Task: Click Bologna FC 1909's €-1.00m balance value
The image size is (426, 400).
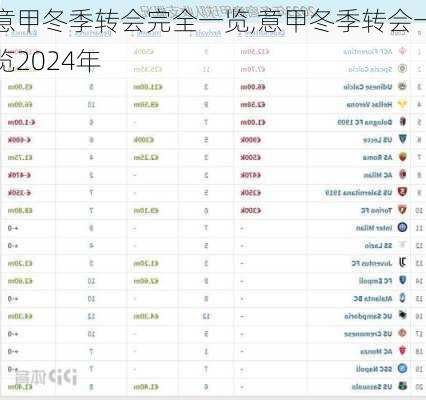Action: point(22,122)
